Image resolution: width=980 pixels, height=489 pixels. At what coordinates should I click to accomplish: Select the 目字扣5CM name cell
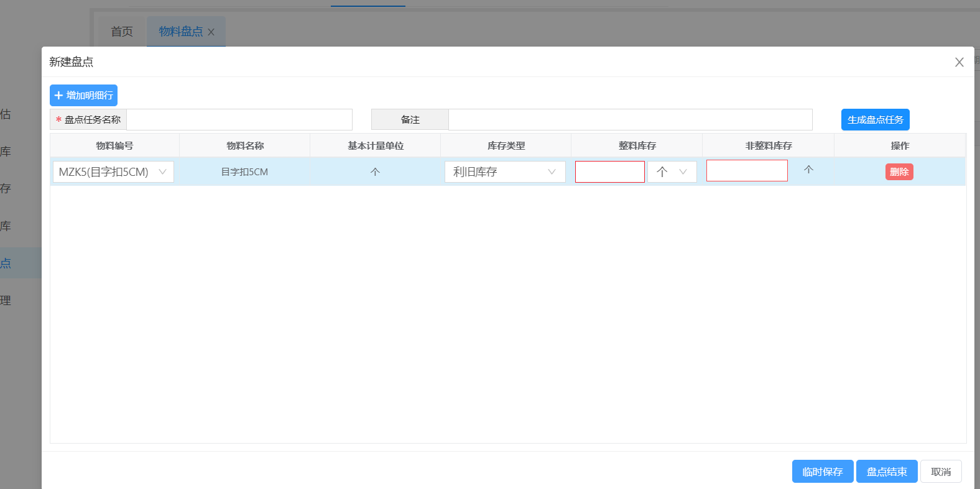(x=244, y=172)
